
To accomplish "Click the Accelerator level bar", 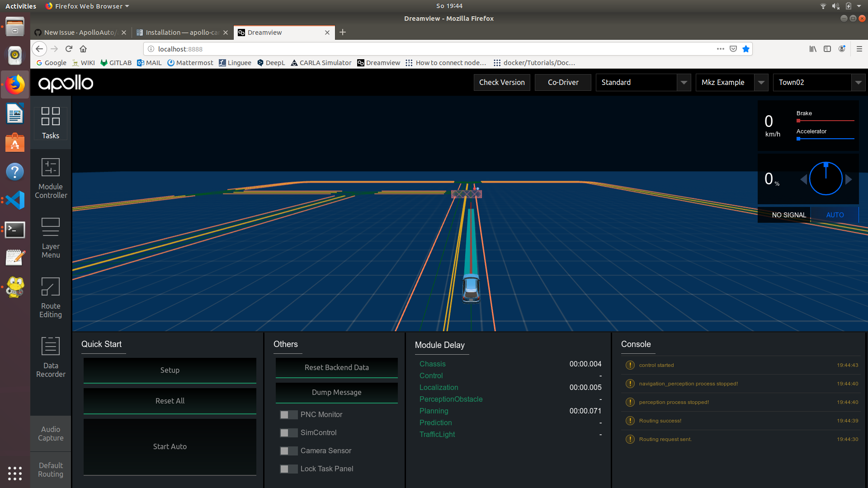I will coord(826,139).
